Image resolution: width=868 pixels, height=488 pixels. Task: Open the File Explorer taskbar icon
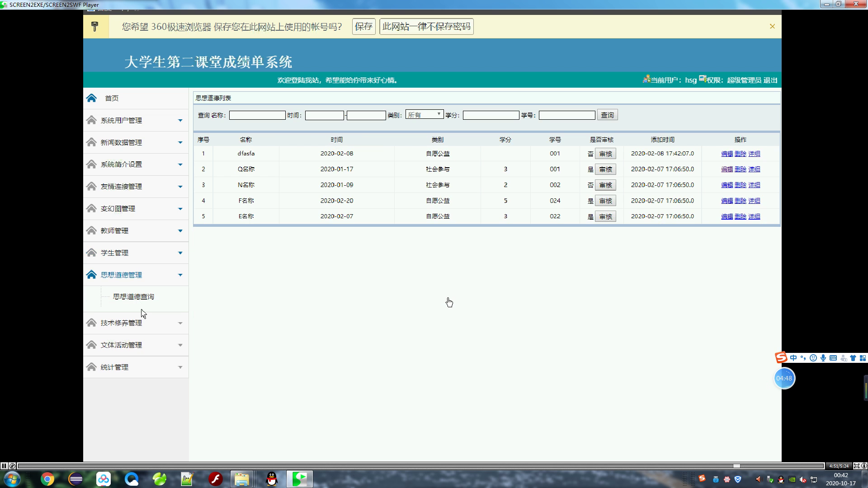tap(242, 479)
